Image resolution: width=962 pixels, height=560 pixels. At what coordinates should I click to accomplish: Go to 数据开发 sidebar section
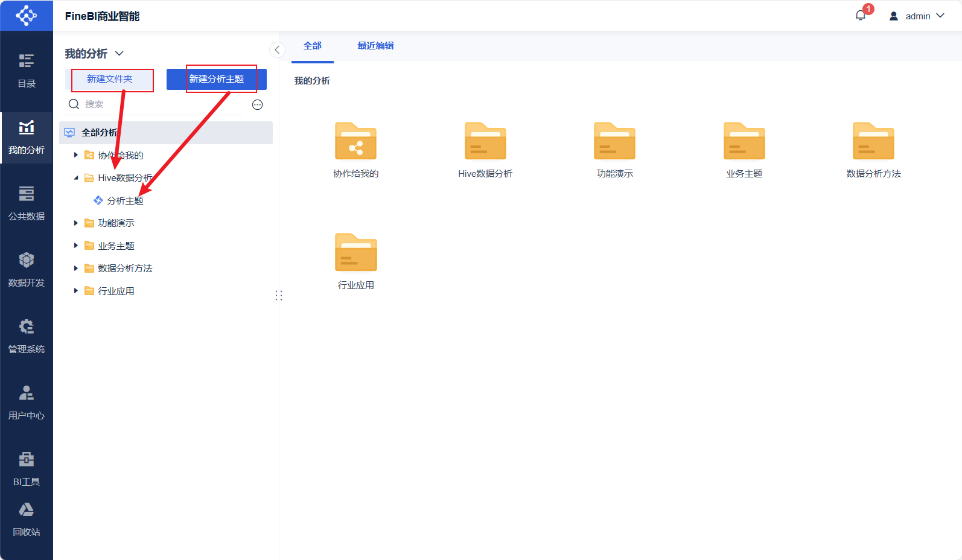[x=27, y=269]
